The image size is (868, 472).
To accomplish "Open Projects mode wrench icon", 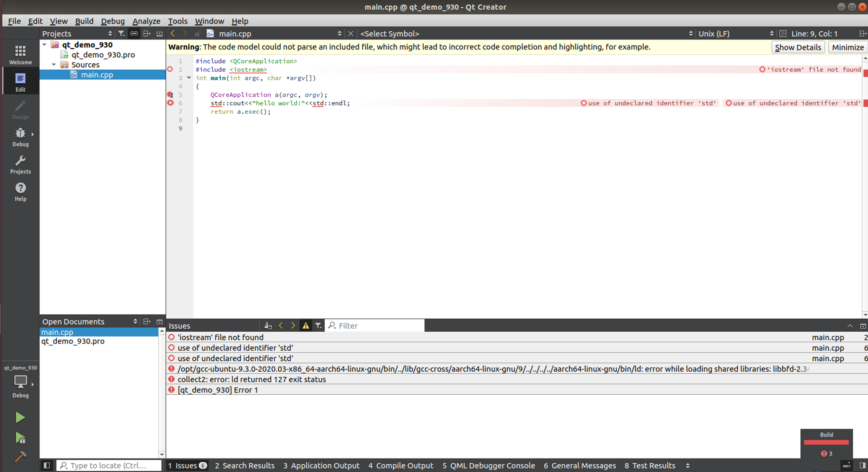I will point(20,165).
